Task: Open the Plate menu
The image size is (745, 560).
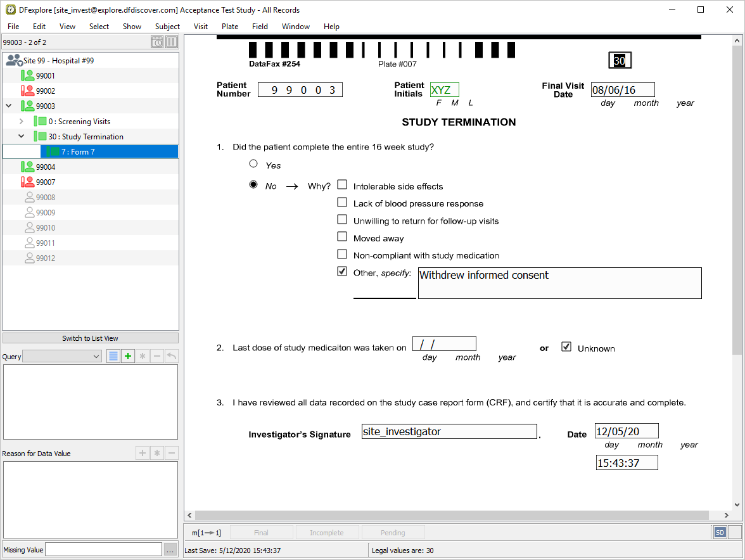Action: (230, 27)
